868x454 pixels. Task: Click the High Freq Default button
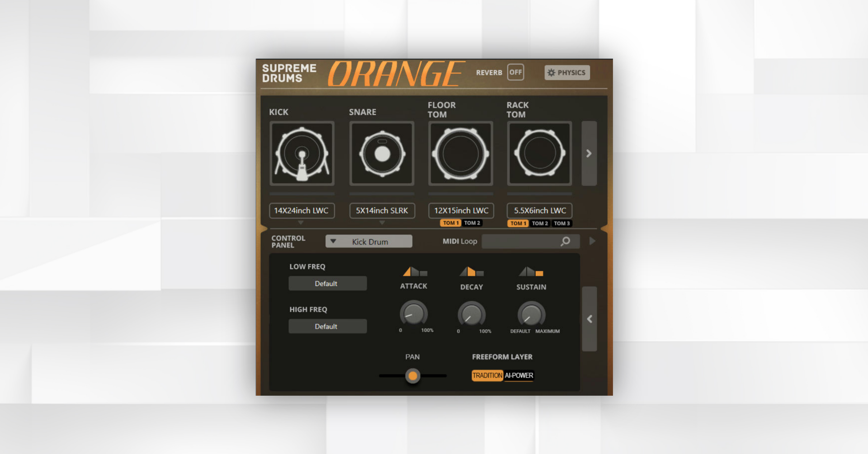[328, 326]
